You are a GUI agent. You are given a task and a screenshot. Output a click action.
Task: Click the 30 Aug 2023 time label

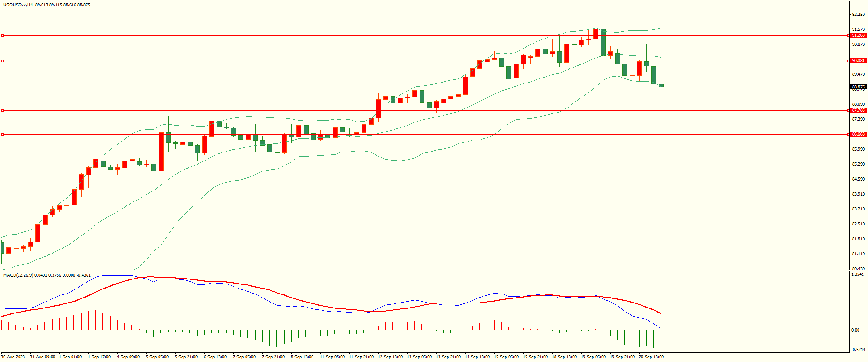pos(13,357)
